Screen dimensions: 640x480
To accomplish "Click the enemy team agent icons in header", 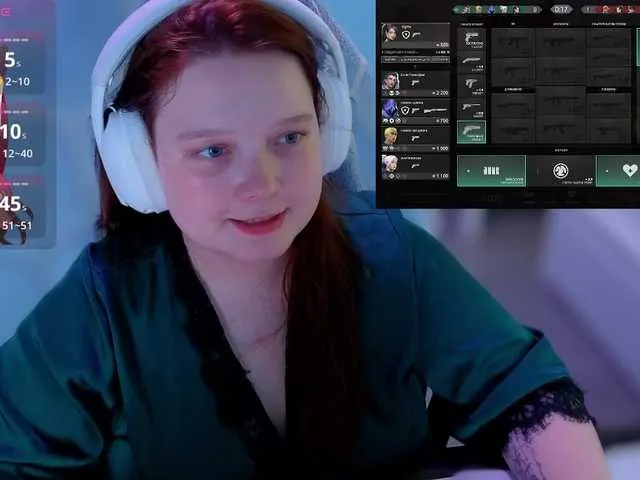I will pyautogui.click(x=610, y=9).
